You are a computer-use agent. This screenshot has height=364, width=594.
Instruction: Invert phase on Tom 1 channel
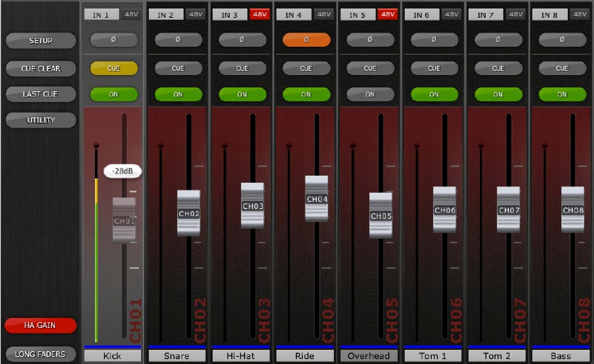pyautogui.click(x=434, y=40)
